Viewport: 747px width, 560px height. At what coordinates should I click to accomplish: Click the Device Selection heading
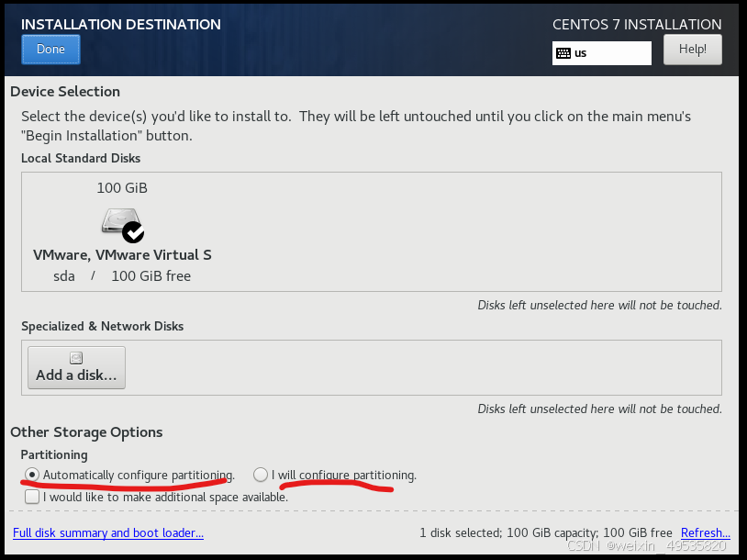pyautogui.click(x=65, y=92)
